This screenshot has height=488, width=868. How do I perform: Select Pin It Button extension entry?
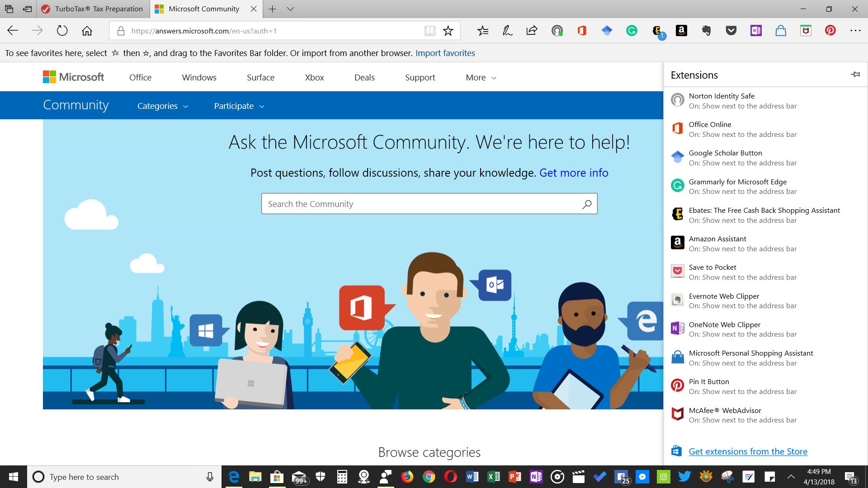click(765, 386)
